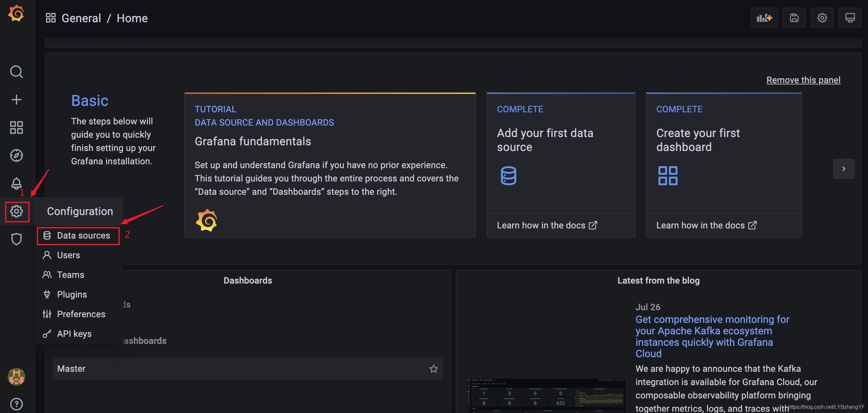This screenshot has width=868, height=413.
Task: Click the Basic heading text
Action: (90, 101)
